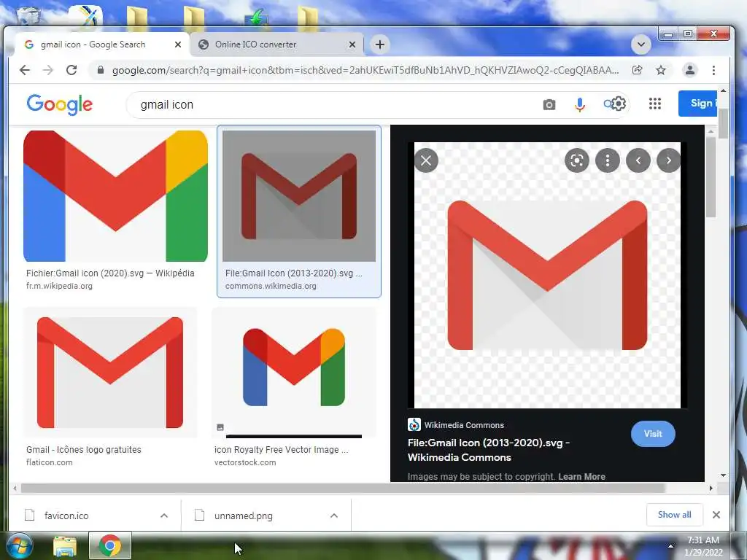Click the Wikimedia Commons source label
The width and height of the screenshot is (747, 560).
pos(464,425)
